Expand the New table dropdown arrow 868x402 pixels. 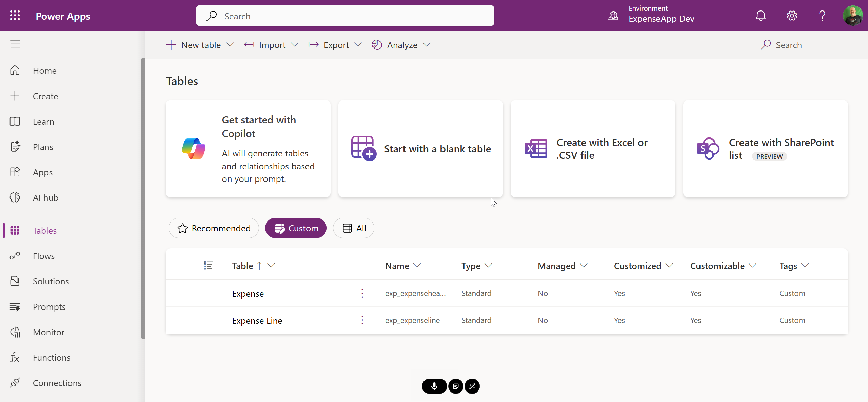click(230, 45)
